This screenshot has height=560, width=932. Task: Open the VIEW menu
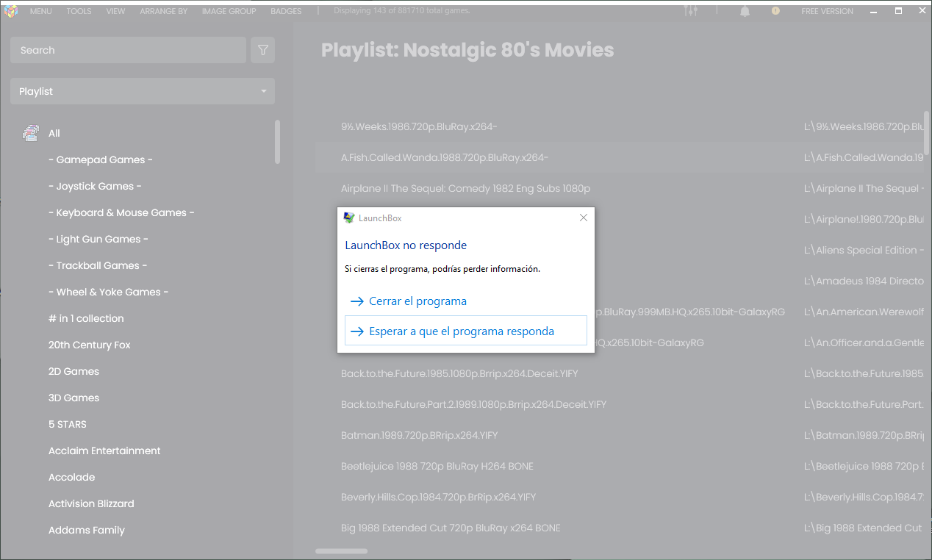pyautogui.click(x=115, y=11)
